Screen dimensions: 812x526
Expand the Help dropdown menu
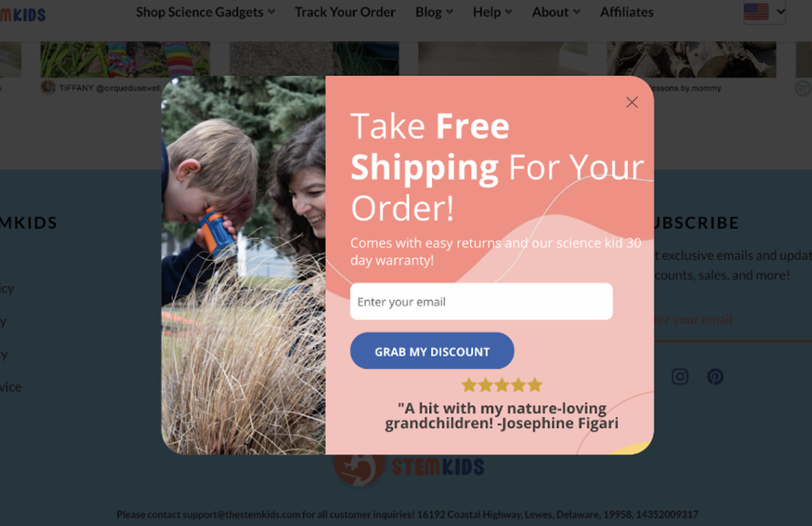[x=492, y=12]
